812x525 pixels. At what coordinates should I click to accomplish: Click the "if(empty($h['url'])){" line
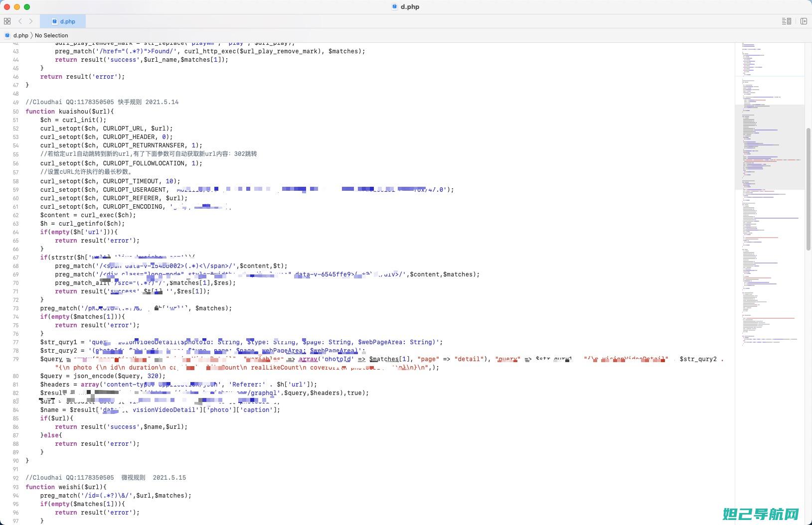79,232
